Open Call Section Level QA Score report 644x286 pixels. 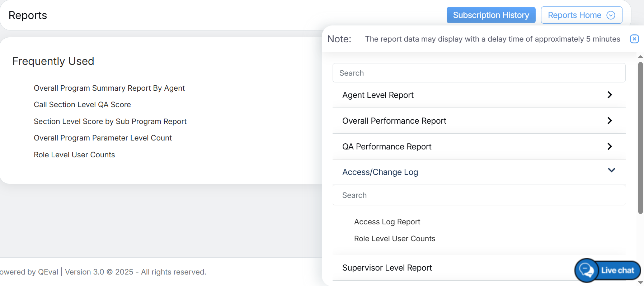(x=82, y=105)
